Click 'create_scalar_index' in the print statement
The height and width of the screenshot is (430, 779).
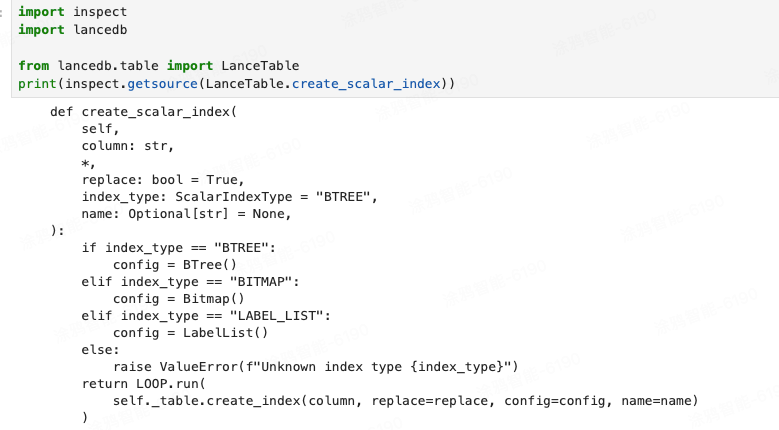(366, 83)
